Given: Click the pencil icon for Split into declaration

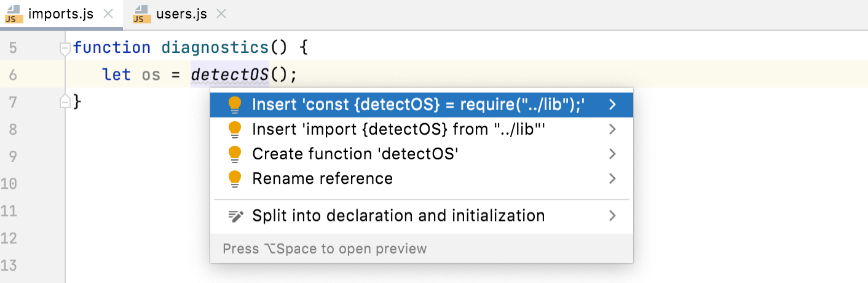Looking at the screenshot, I should (235, 216).
